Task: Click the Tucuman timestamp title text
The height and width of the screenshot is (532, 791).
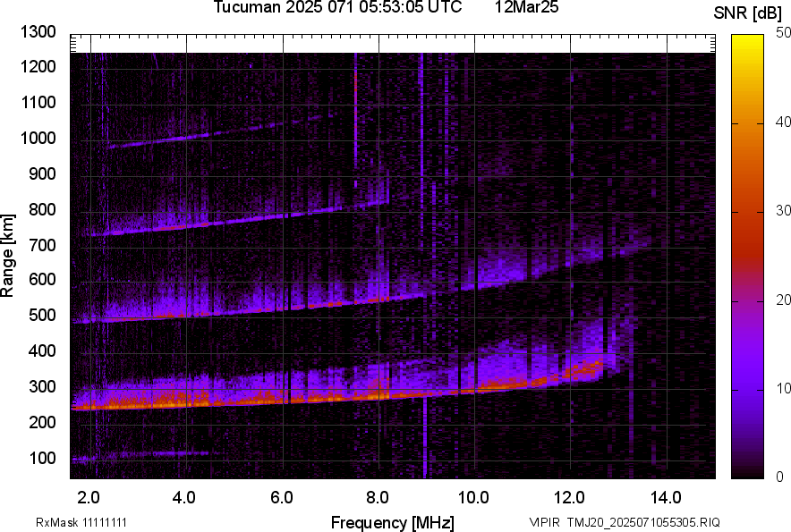Action: tap(337, 8)
